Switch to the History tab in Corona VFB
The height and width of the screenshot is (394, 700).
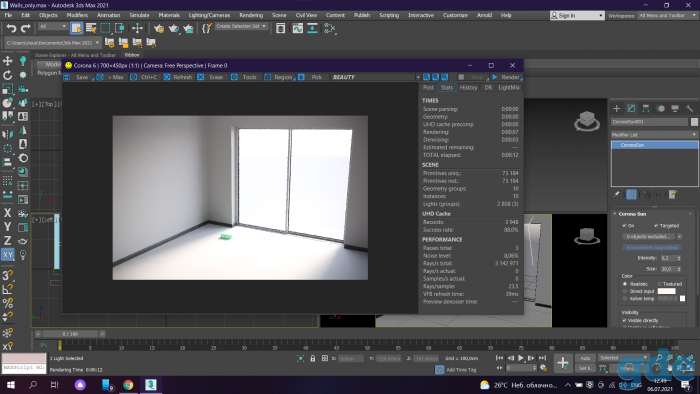coord(468,88)
